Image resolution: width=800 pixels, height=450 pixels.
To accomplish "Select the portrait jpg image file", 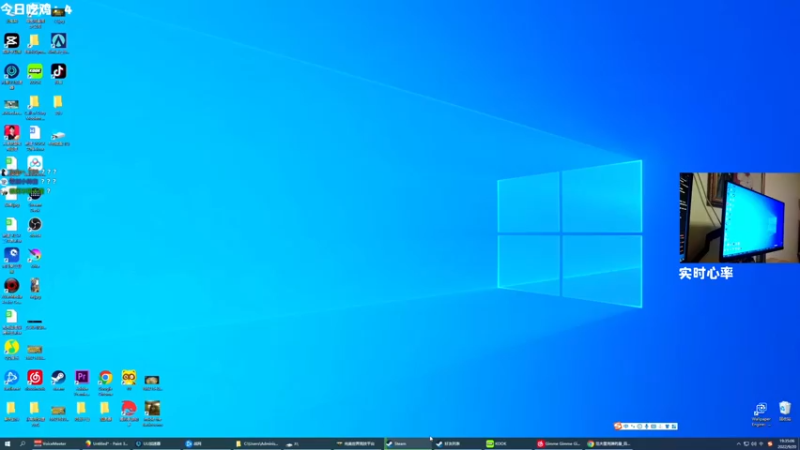I will tap(35, 286).
